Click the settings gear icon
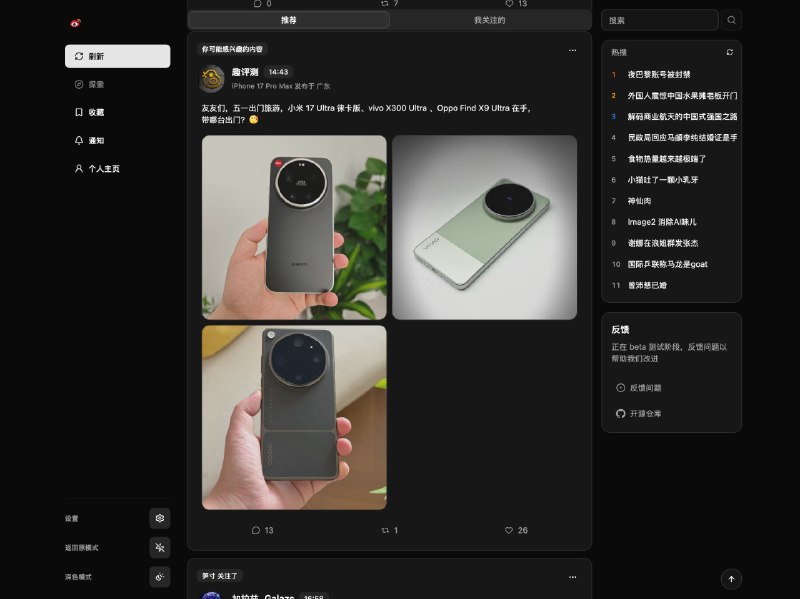800x599 pixels. pyautogui.click(x=160, y=518)
